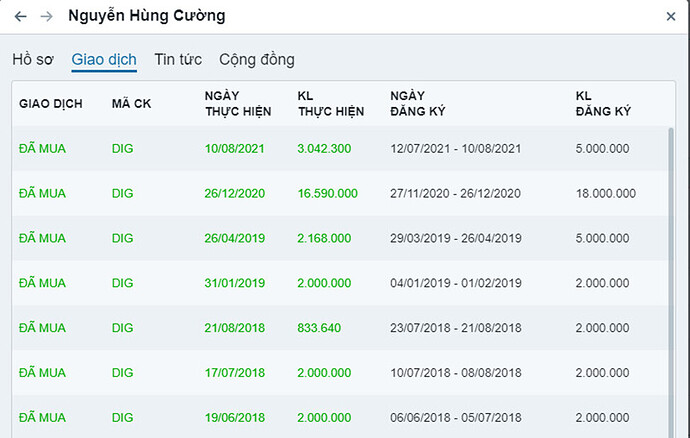Click the DIG ticker in the 10/08/2021 row
The height and width of the screenshot is (438, 690).
pos(123,149)
